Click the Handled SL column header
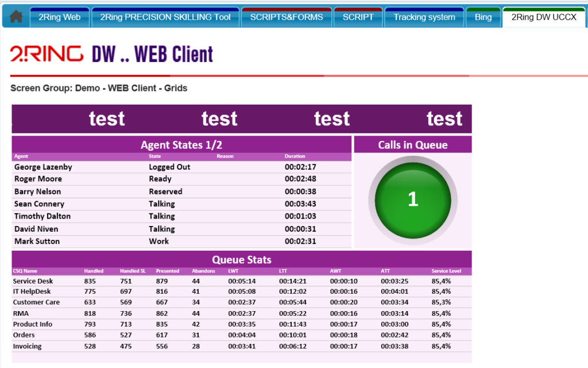 pos(133,271)
